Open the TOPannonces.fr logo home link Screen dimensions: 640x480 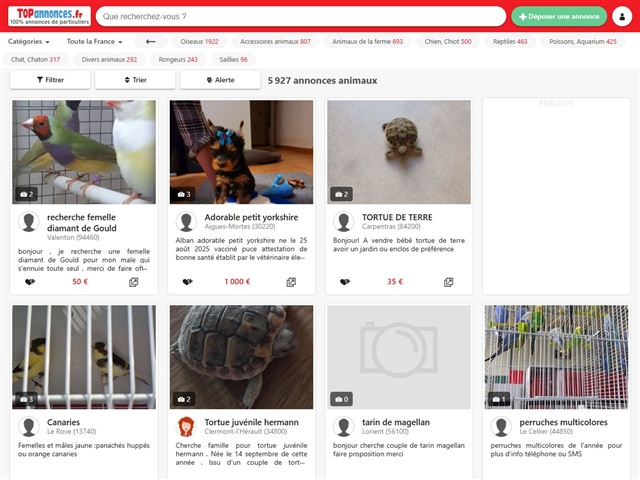point(49,16)
